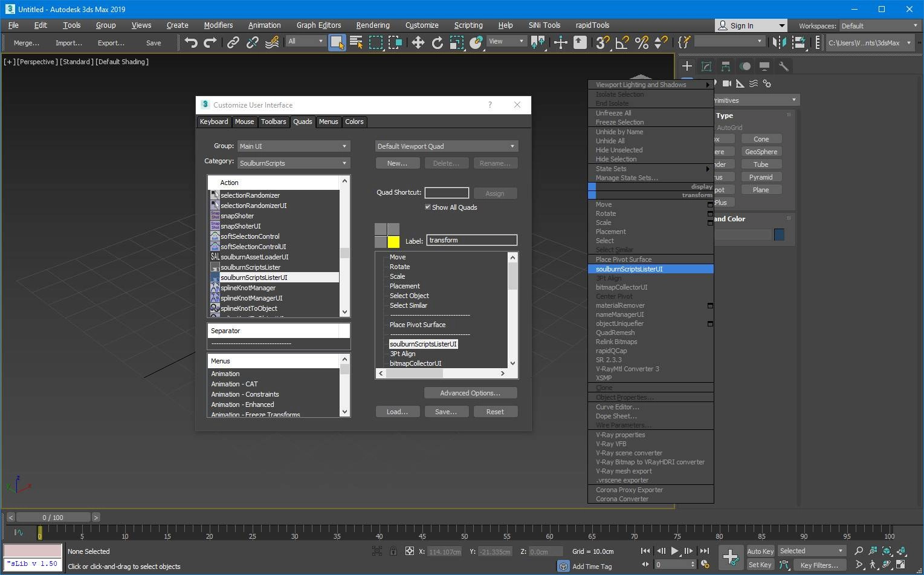The height and width of the screenshot is (575, 924).
Task: Click the Reset button
Action: click(x=495, y=412)
